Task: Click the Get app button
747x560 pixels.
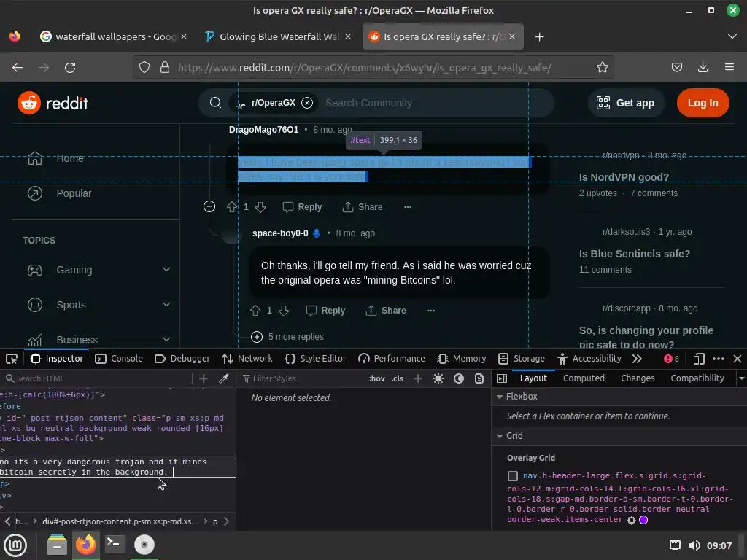Action: (627, 103)
